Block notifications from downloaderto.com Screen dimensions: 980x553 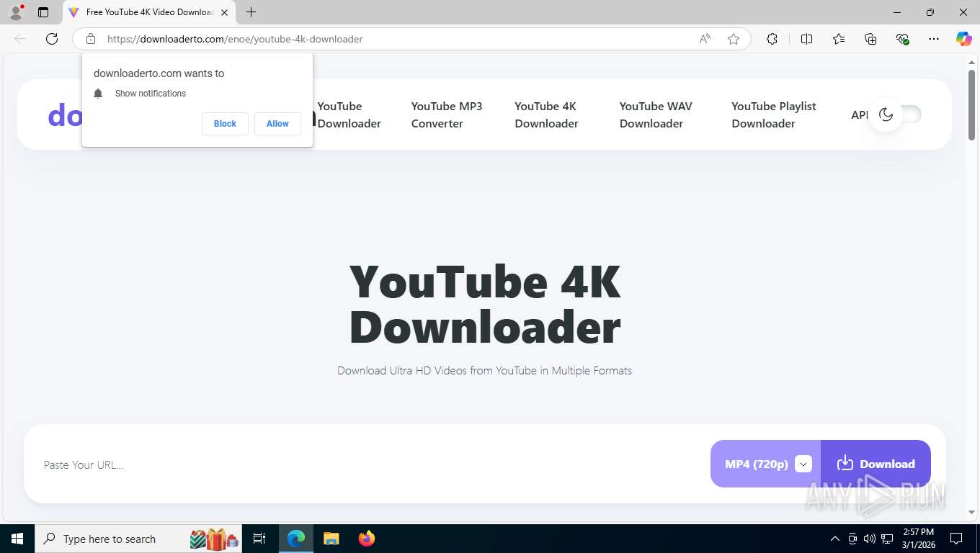tap(225, 124)
